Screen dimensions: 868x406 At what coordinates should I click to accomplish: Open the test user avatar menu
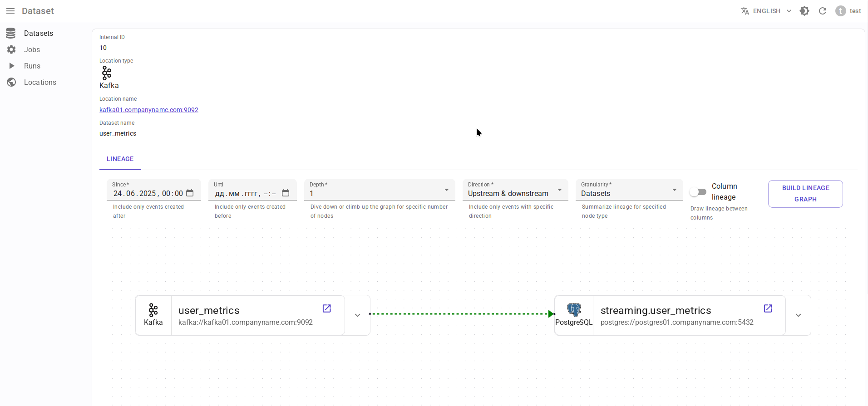841,11
